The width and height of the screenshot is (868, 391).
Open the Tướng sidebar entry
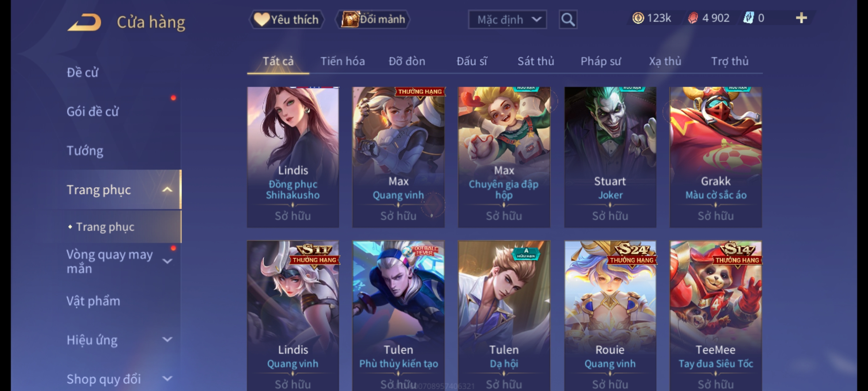(x=85, y=151)
